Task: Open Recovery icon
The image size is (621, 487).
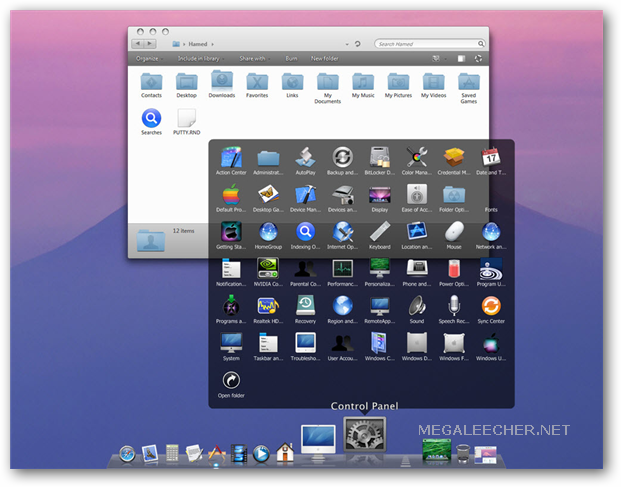Action: pos(305,306)
